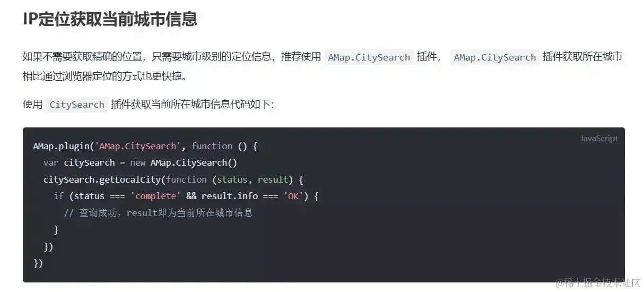
Task: Click the 'OK' string literal
Action: point(293,196)
